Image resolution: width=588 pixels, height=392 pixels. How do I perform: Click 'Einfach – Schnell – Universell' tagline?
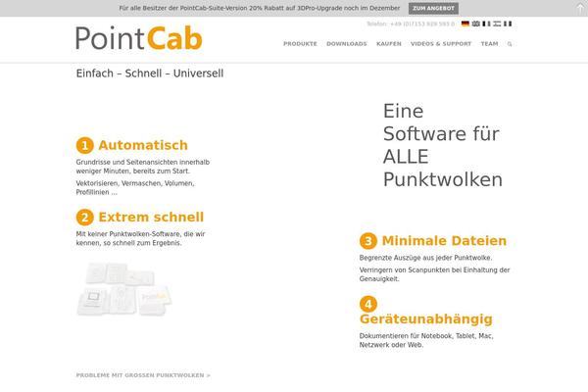tap(150, 73)
